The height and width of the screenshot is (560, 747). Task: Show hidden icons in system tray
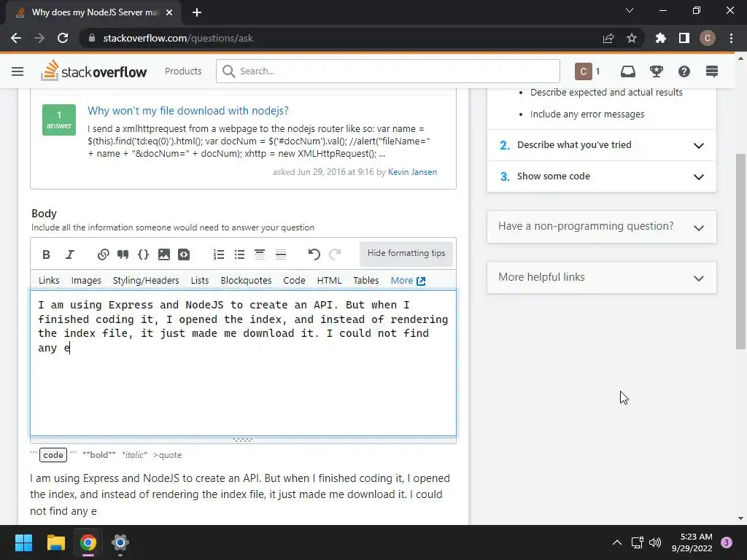coord(617,542)
